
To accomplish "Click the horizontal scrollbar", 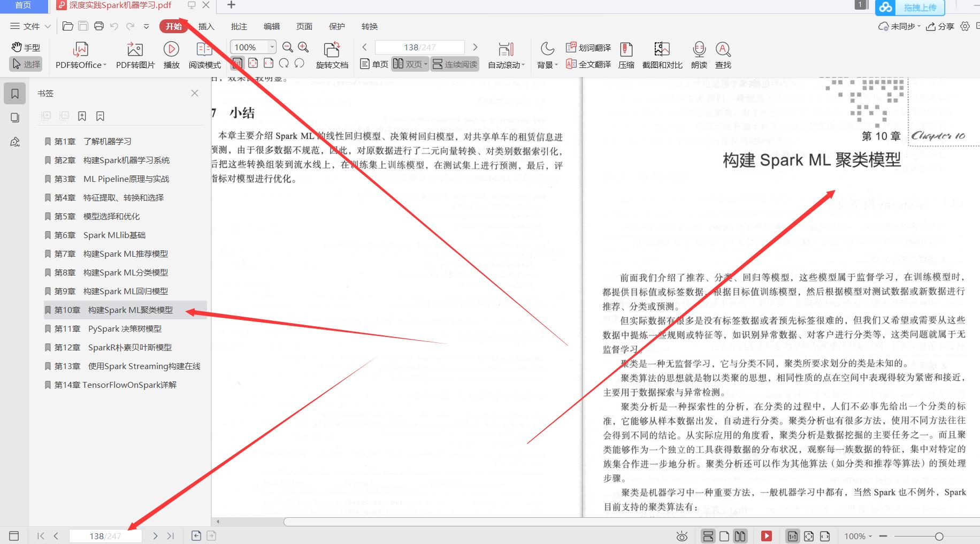I will tap(631, 522).
